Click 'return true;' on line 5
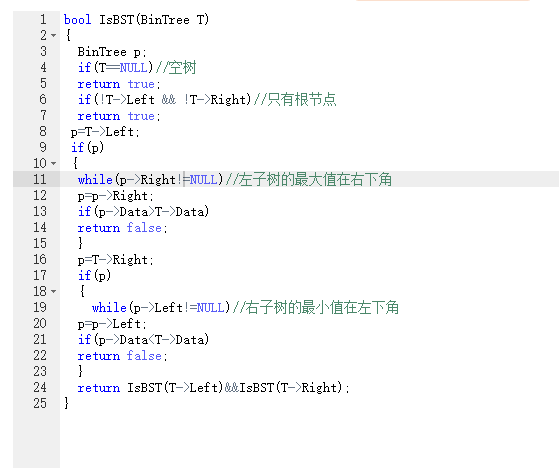Image resolution: width=559 pixels, height=468 pixels. pos(119,84)
